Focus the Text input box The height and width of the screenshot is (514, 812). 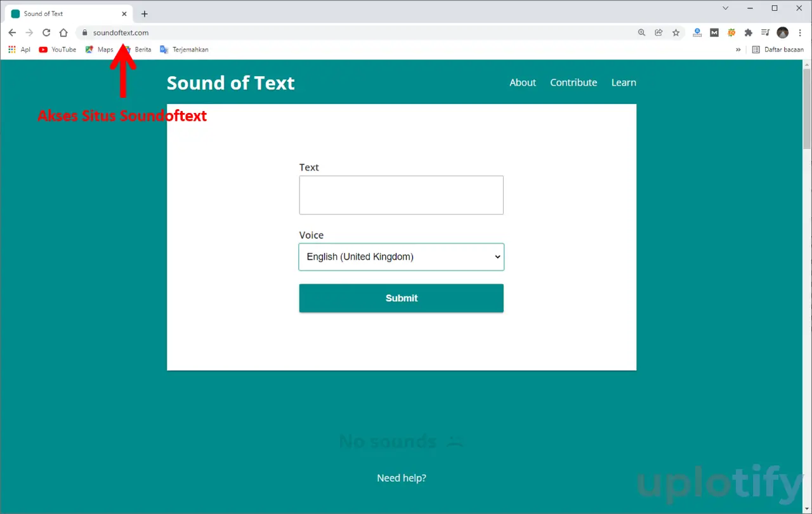click(x=402, y=195)
